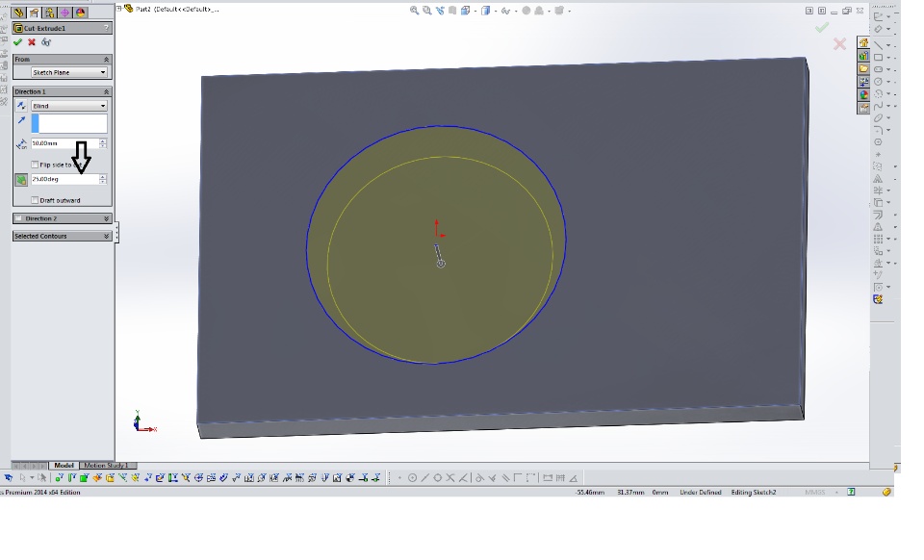Select the Linear Sketch Pattern tool
Screen dimensions: 924x560
click(878, 239)
